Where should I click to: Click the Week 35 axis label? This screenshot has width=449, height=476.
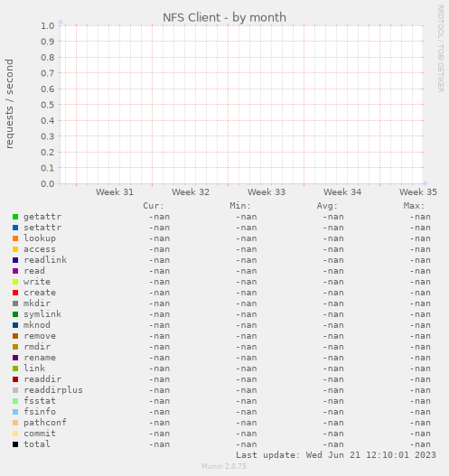tap(418, 191)
